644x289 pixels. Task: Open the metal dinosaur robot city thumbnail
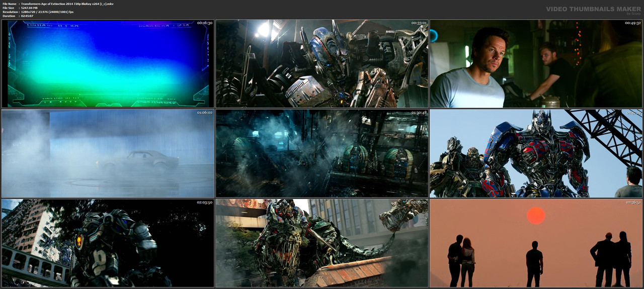click(x=322, y=243)
